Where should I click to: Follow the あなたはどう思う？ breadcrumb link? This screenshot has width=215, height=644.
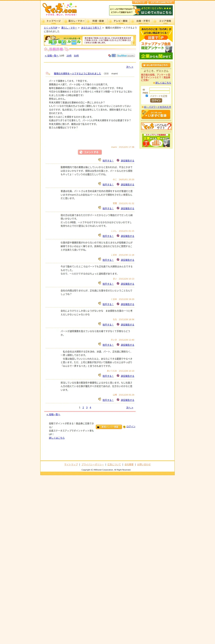click(91, 28)
